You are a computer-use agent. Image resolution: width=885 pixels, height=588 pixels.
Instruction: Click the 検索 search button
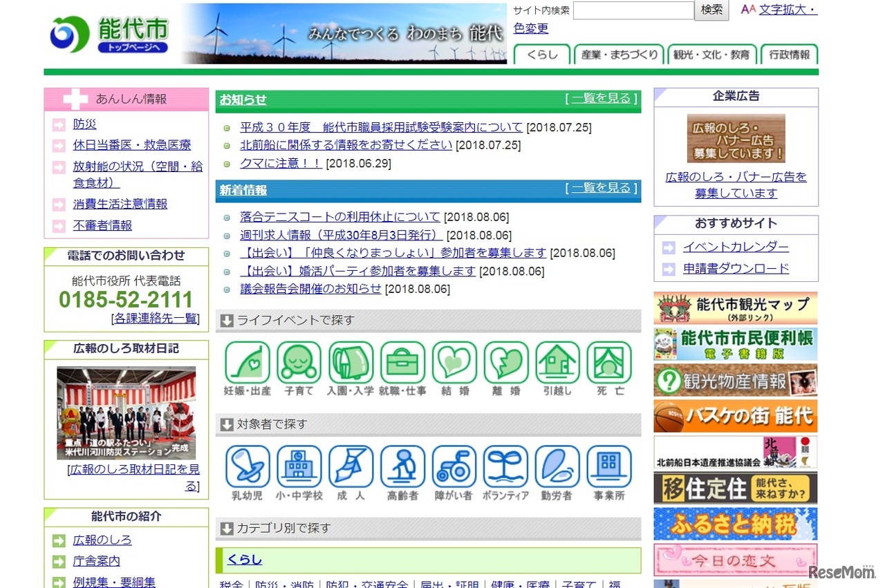[711, 10]
